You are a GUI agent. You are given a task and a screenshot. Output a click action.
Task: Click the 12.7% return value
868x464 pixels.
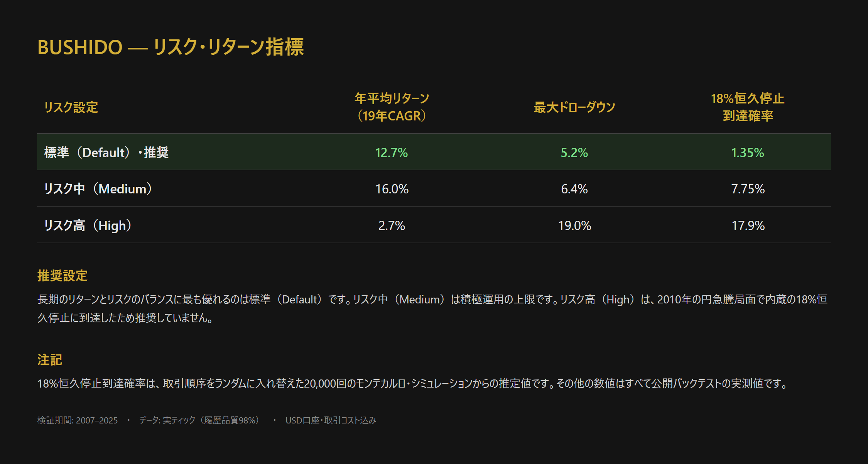pos(392,152)
